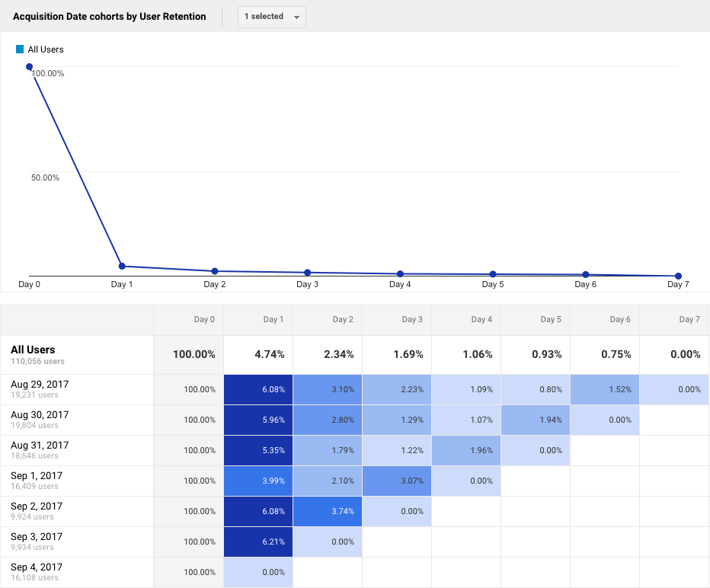Screen dimensions: 710x588
Task: Click the Day 2 data point on chart
Action: coord(215,271)
